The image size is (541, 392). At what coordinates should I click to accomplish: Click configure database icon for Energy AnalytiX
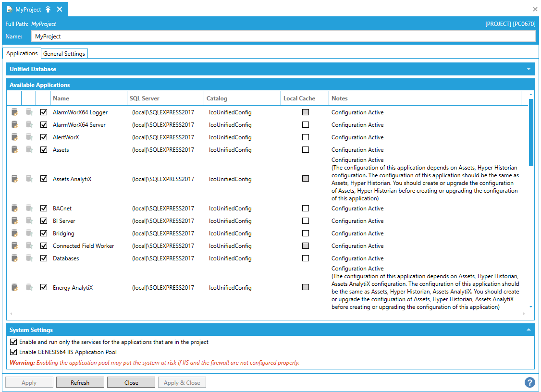[x=14, y=287]
